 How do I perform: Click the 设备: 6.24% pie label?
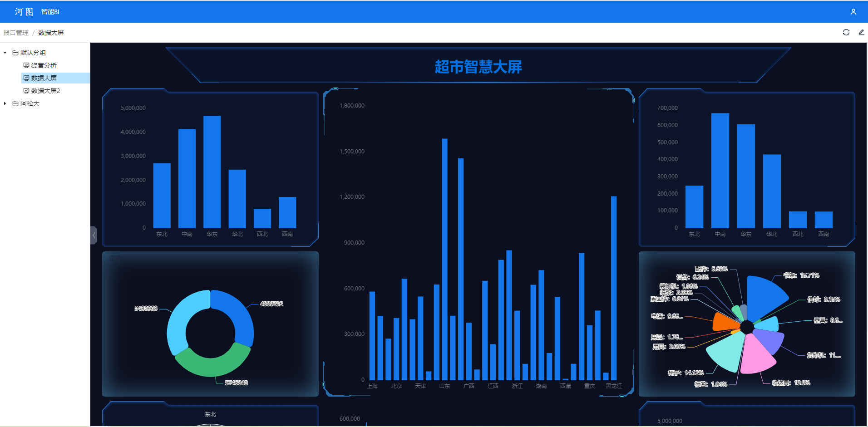692,277
